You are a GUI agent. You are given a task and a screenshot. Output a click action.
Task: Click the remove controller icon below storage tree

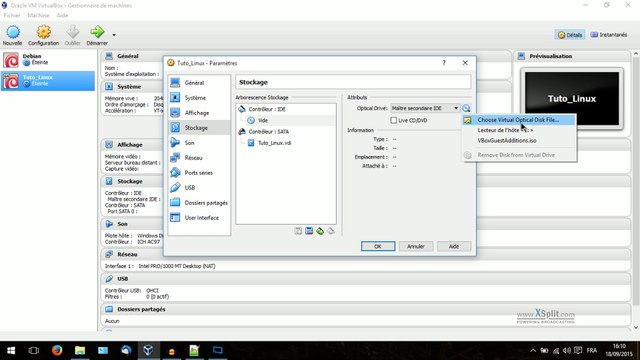pyautogui.click(x=309, y=231)
